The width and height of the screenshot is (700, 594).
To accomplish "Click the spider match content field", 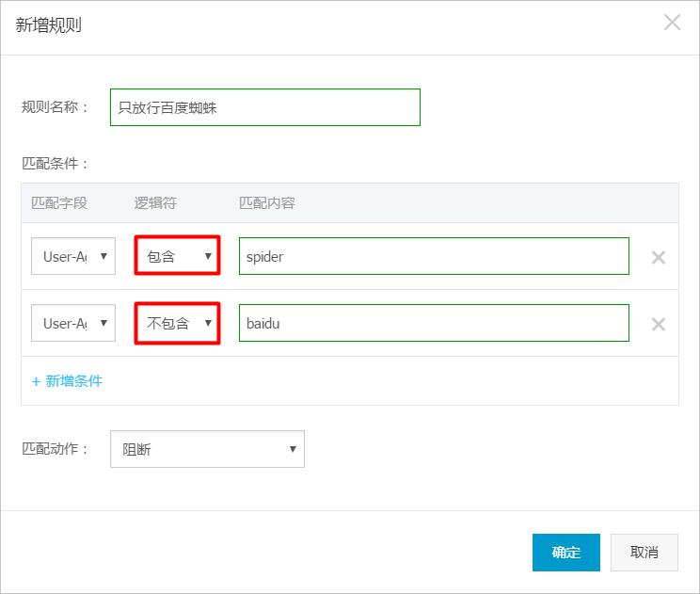I will click(x=434, y=256).
